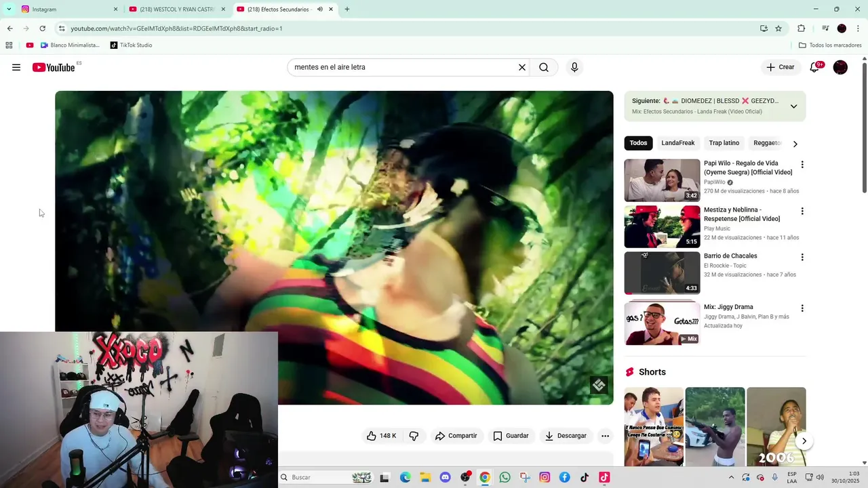Show next Shorts with right arrow
The height and width of the screenshot is (488, 868).
point(804,441)
